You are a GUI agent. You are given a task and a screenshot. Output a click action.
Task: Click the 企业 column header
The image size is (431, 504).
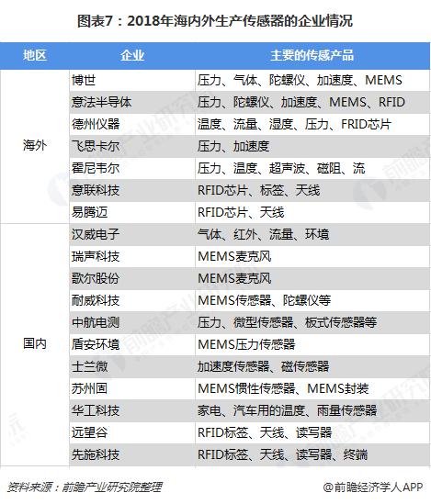coord(132,56)
